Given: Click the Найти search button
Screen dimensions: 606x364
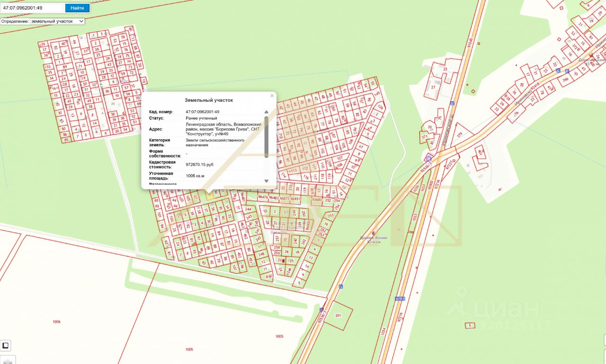Looking at the screenshot, I should 77,8.
